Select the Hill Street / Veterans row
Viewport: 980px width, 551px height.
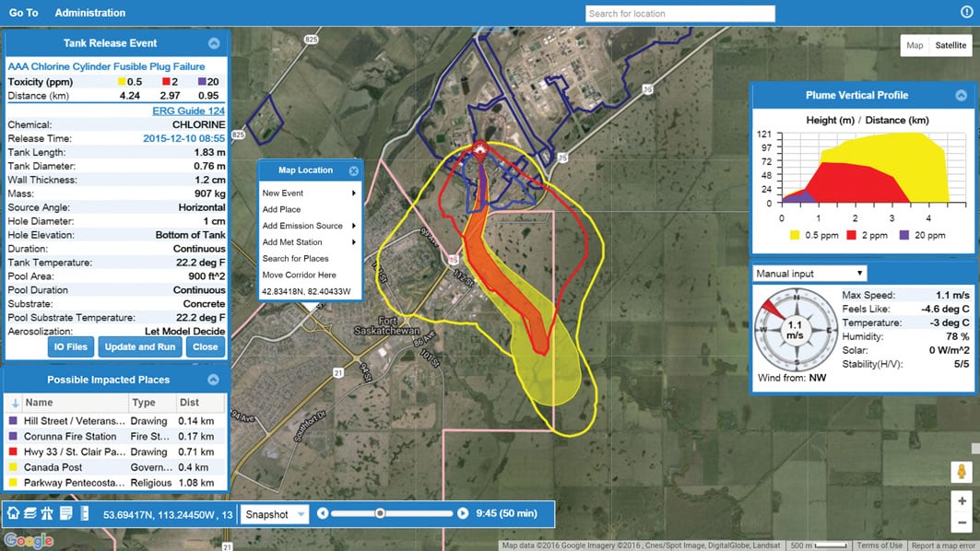pos(115,421)
